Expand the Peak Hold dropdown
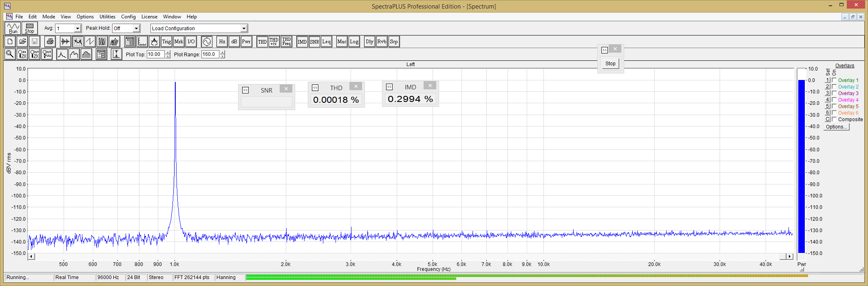 137,29
